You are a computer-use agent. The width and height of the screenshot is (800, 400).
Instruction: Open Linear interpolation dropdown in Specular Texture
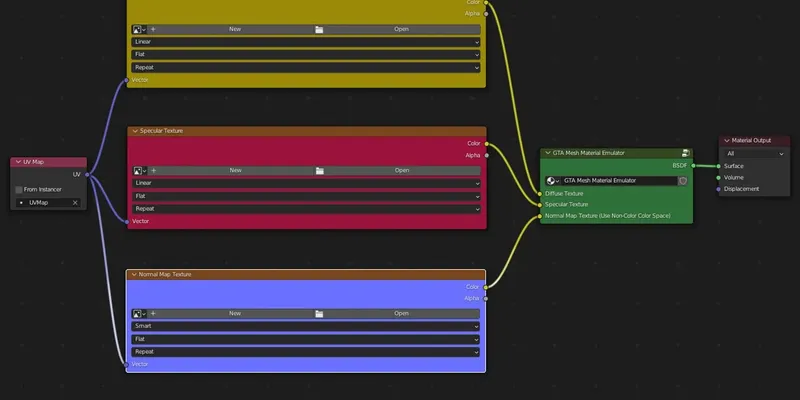click(306, 184)
